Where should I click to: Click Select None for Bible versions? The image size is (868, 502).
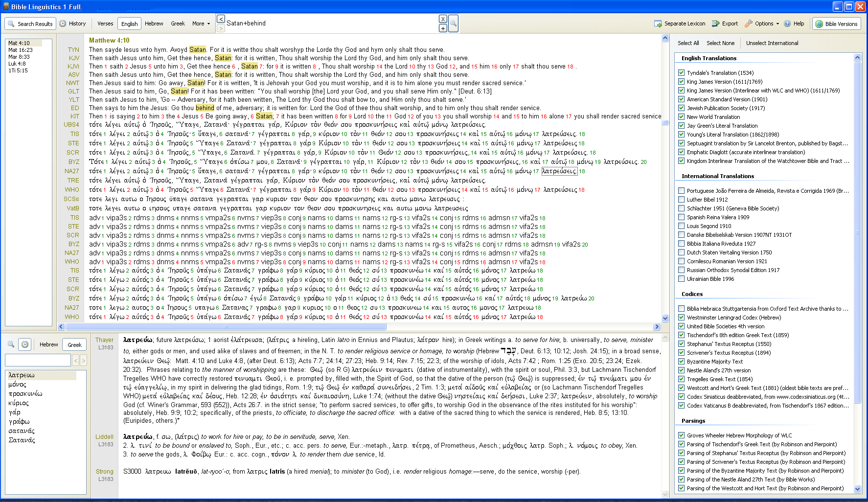(x=720, y=43)
